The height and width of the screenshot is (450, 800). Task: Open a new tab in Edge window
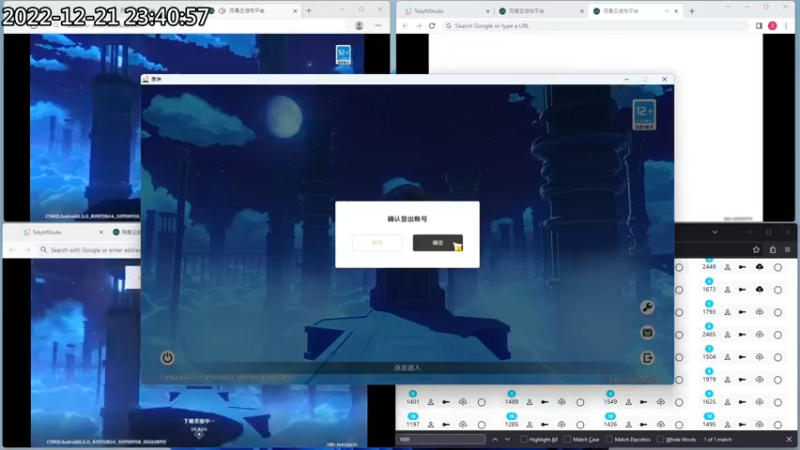pyautogui.click(x=309, y=11)
